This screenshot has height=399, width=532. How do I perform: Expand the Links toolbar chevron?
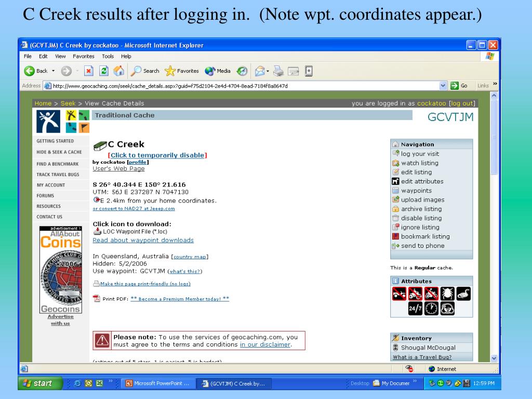[x=495, y=84]
